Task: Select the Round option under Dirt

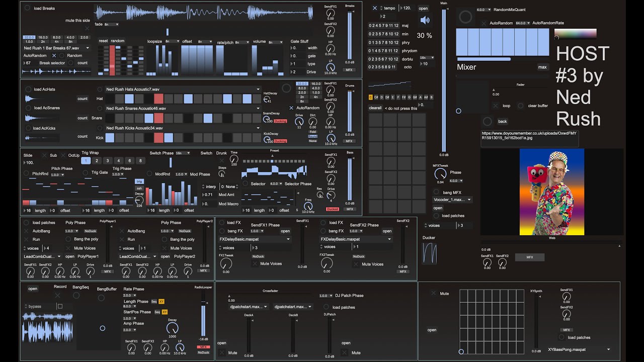Action: coord(313,136)
